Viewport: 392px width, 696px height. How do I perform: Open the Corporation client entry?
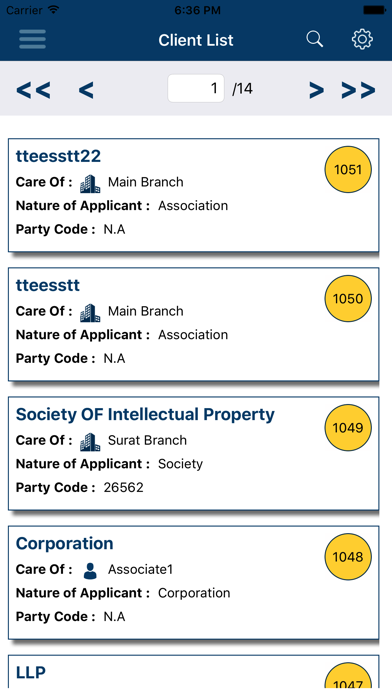click(x=194, y=583)
